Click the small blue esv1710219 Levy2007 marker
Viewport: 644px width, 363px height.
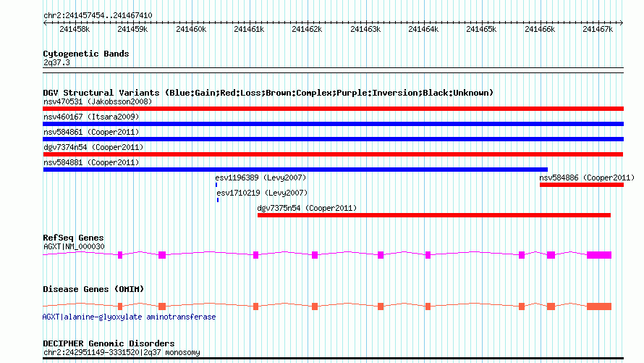(x=218, y=200)
